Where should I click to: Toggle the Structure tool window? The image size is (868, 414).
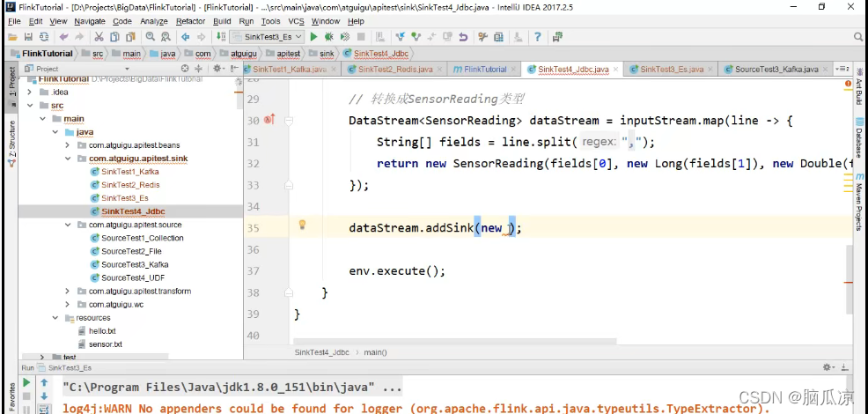[x=12, y=144]
